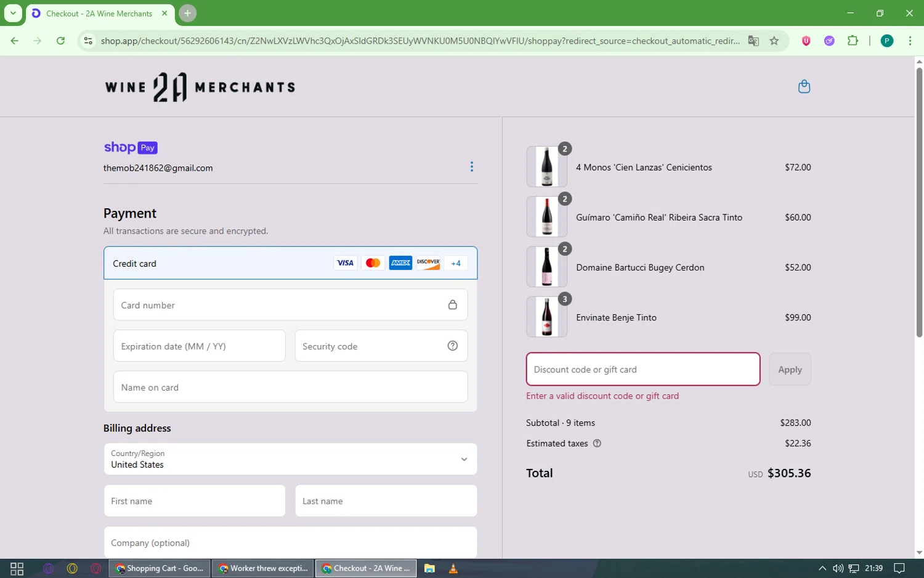
Task: Click the 4 Monos 'Cien Lanzas' thumbnail
Action: [x=547, y=166]
